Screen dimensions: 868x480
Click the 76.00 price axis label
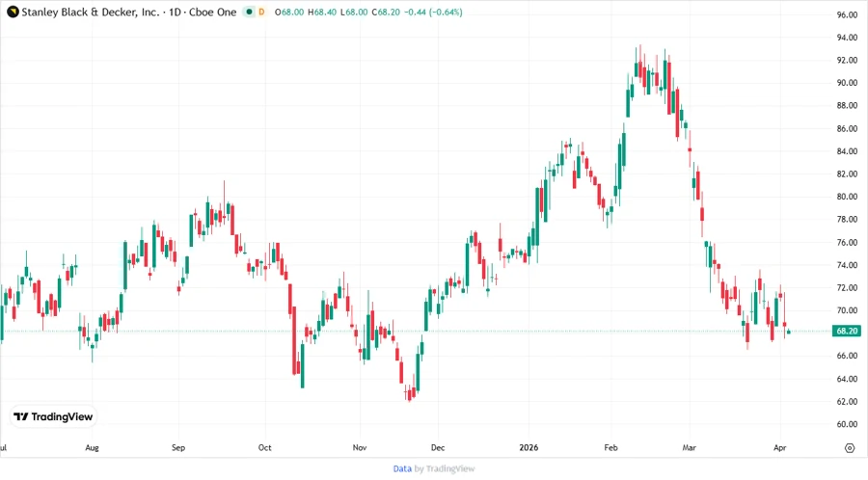pos(847,243)
